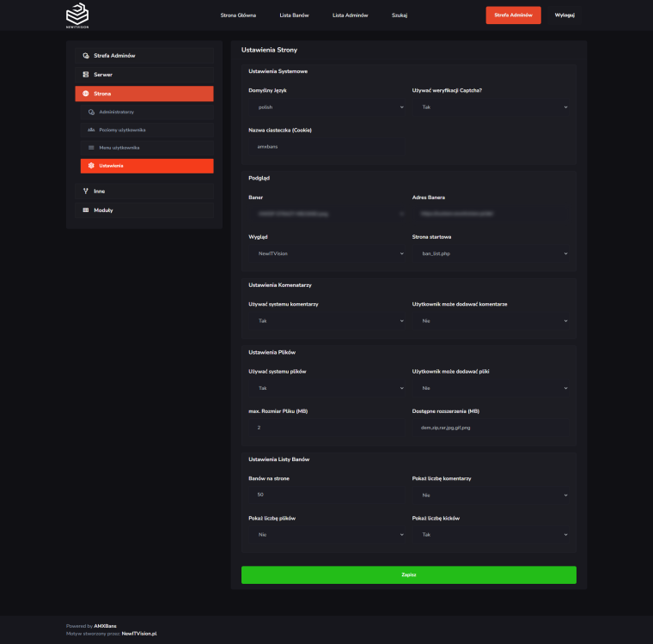The width and height of the screenshot is (653, 644).
Task: Open Strona Główna in top navigation
Action: (238, 15)
